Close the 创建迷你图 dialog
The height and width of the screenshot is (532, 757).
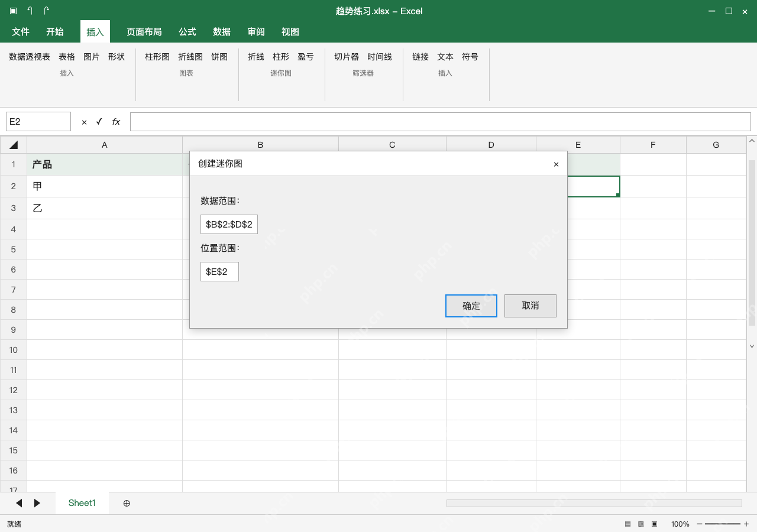pyautogui.click(x=556, y=164)
